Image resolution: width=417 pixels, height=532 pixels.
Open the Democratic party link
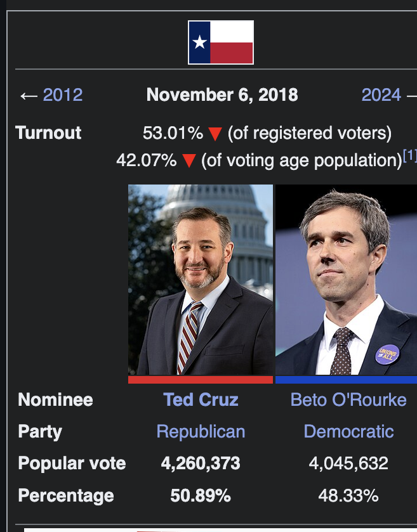click(x=348, y=432)
